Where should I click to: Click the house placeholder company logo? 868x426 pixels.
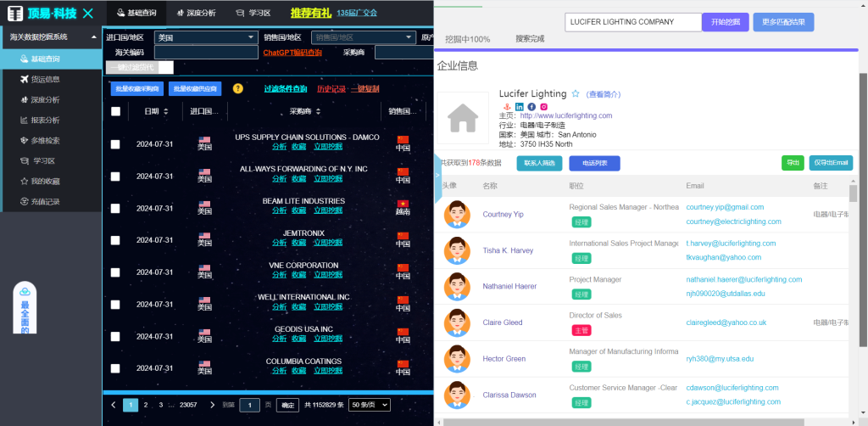point(463,117)
